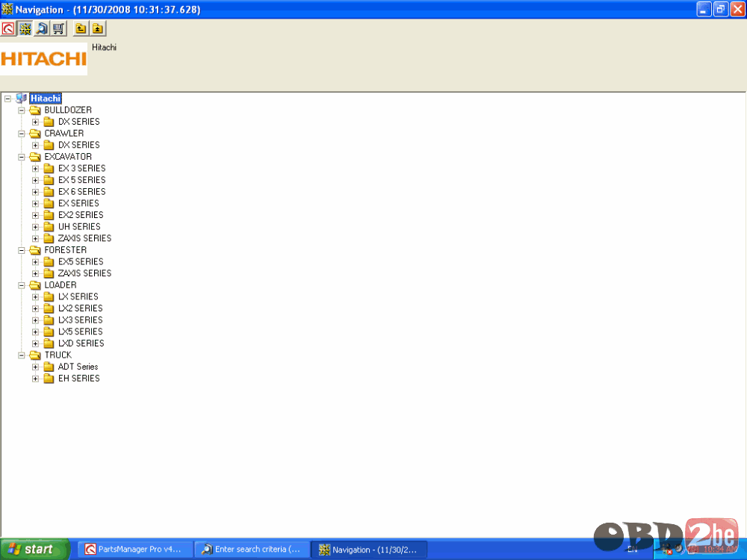Select the EX 3 SERIES label
This screenshot has height=560, width=747.
(x=82, y=169)
